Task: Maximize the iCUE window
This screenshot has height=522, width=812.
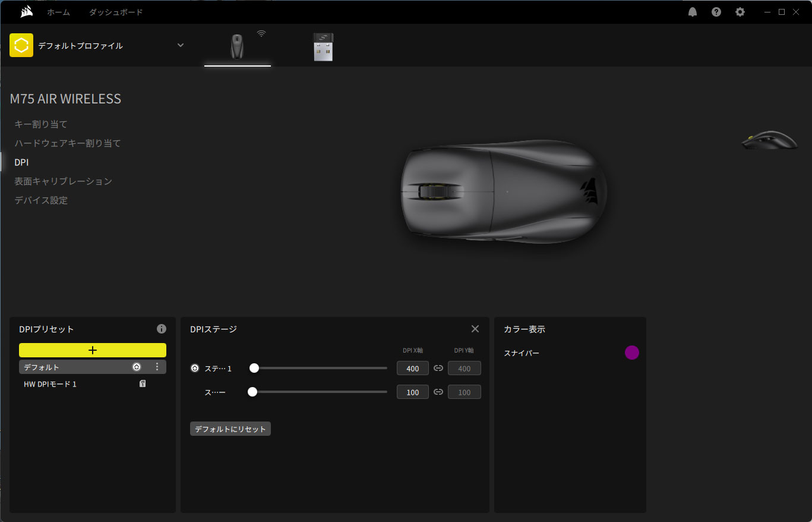Action: coord(782,12)
